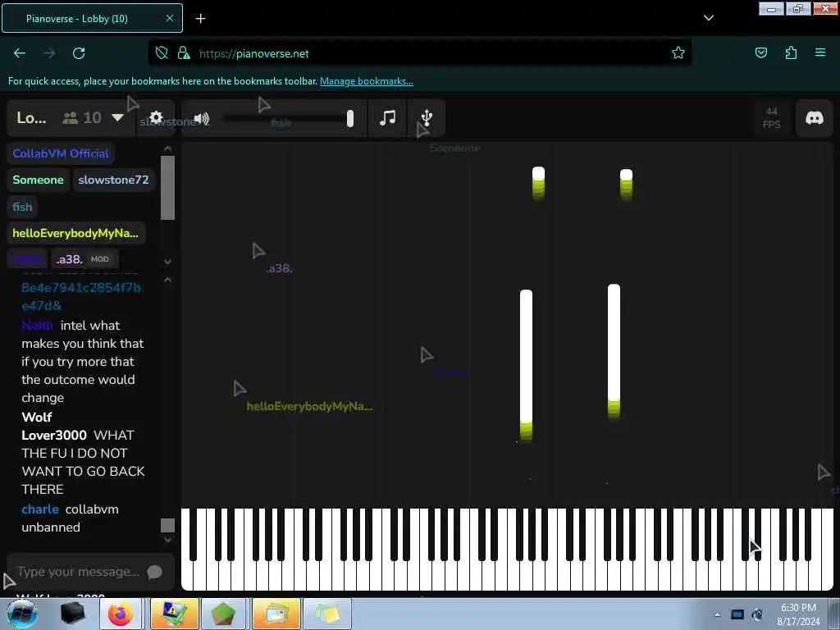List all tabs with chevron button

(x=708, y=18)
